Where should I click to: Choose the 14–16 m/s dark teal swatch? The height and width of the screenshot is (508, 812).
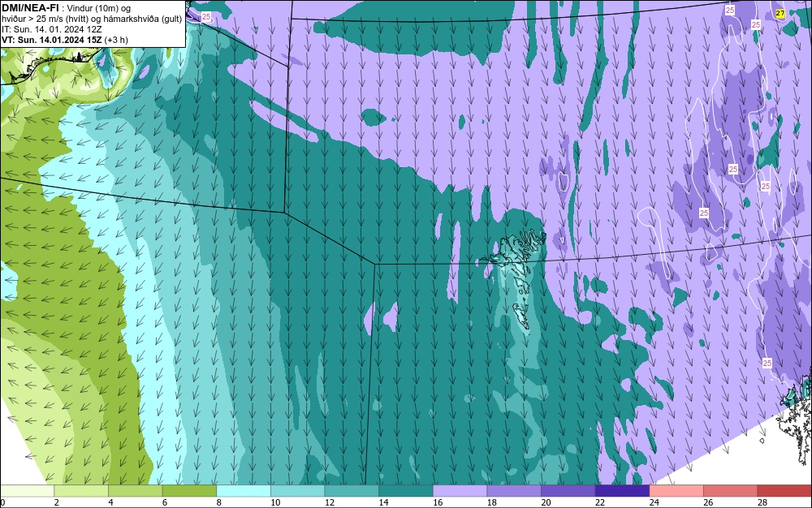pyautogui.click(x=405, y=490)
